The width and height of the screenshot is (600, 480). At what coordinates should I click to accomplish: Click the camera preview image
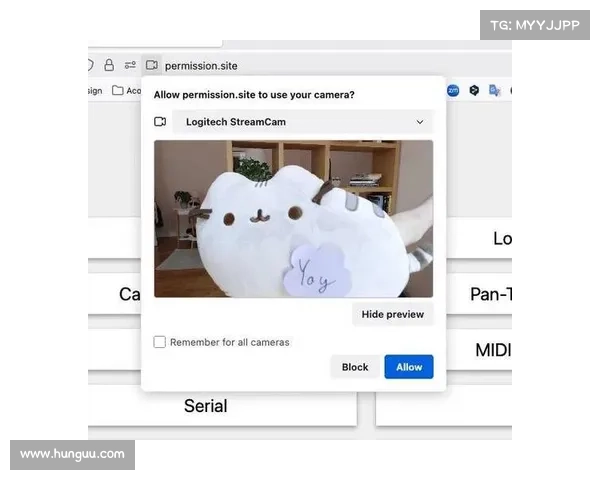click(x=293, y=218)
